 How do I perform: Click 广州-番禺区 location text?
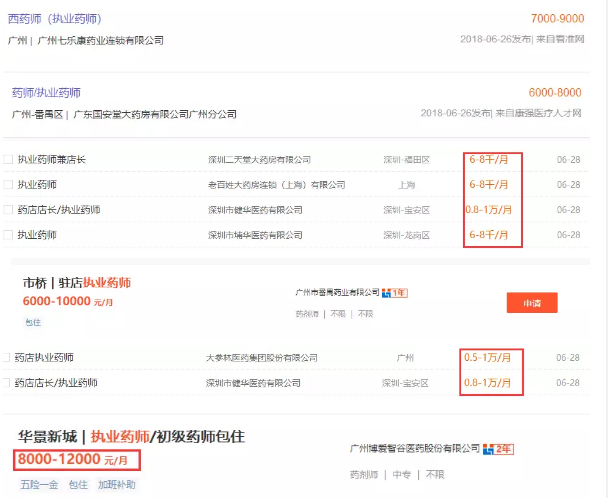point(37,114)
